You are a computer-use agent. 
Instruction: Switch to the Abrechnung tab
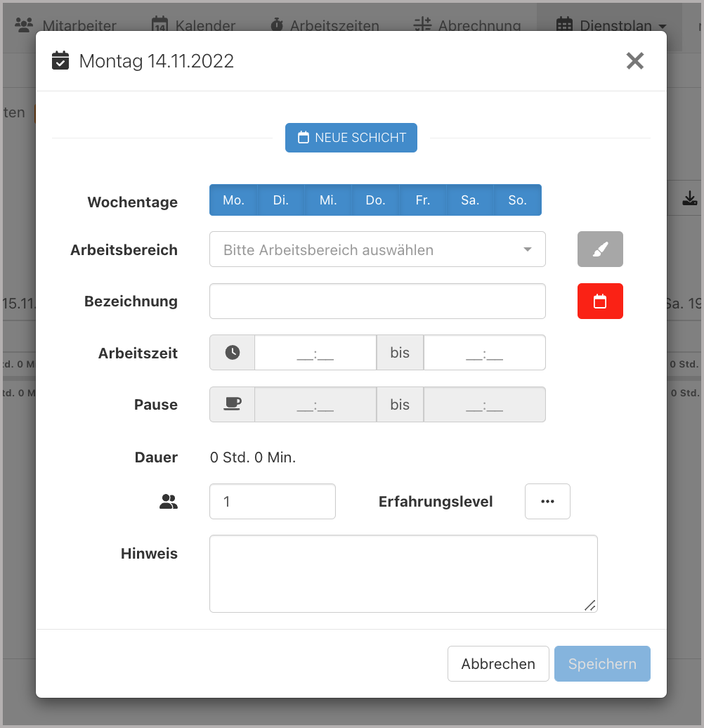467,26
